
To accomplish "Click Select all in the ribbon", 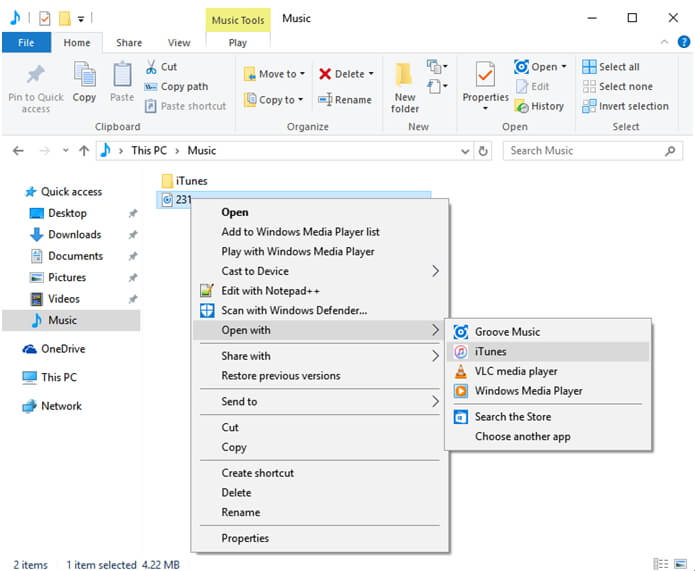I will [x=611, y=67].
